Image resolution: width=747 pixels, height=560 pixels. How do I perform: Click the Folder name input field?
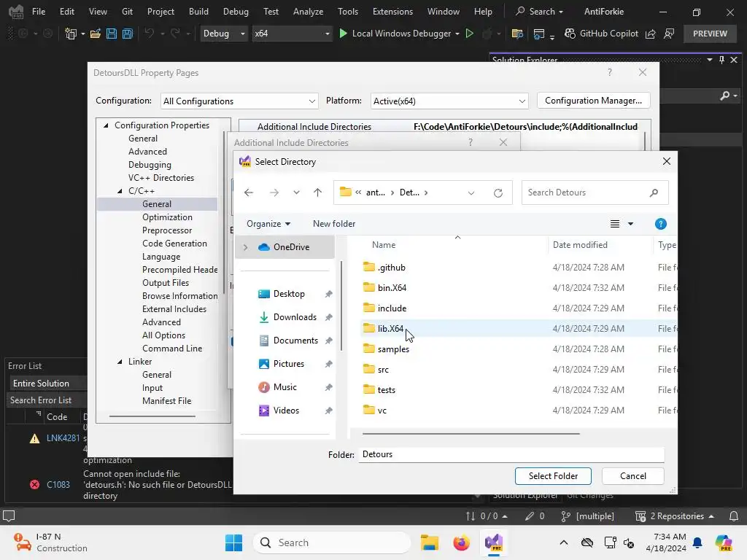coord(511,454)
